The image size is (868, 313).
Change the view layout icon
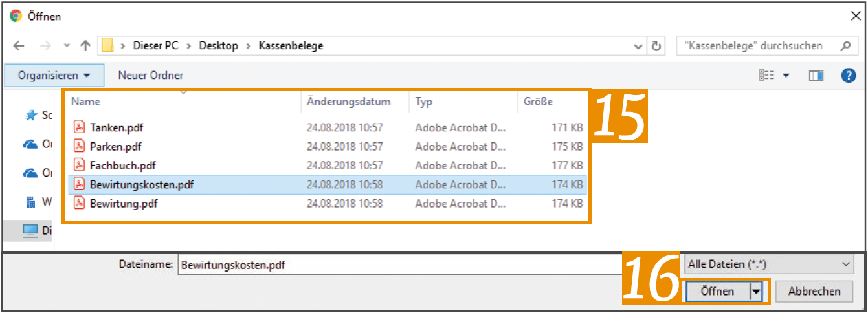pos(766,76)
